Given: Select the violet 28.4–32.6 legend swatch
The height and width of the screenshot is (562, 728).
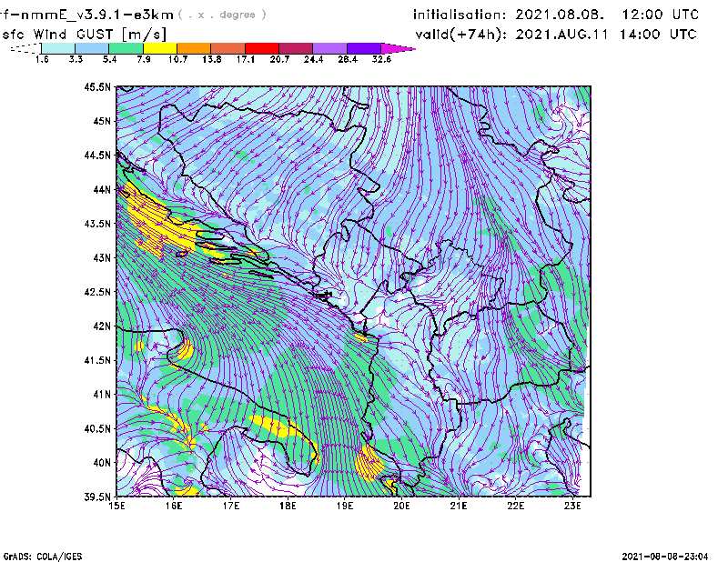Looking at the screenshot, I should point(363,48).
